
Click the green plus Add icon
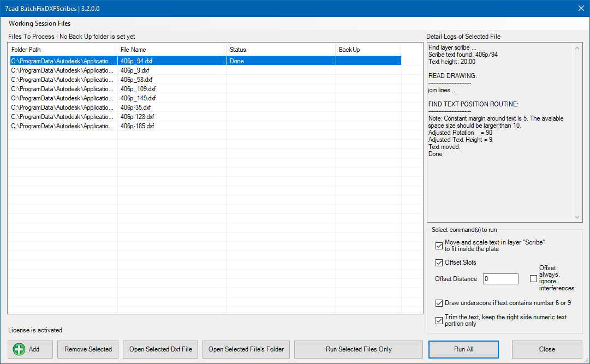20,349
